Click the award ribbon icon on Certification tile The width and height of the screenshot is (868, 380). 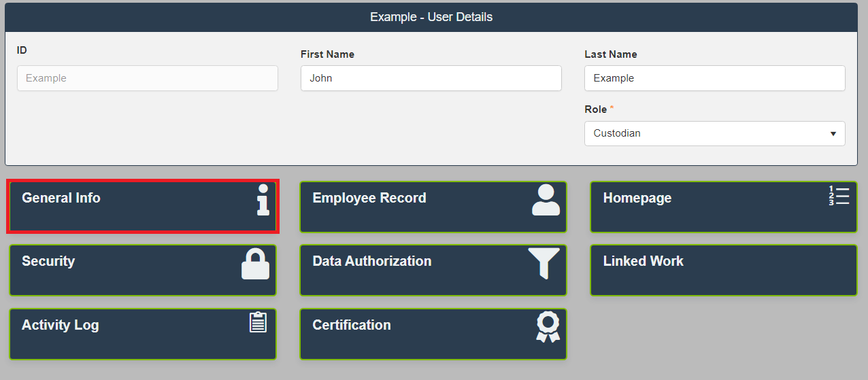[548, 327]
